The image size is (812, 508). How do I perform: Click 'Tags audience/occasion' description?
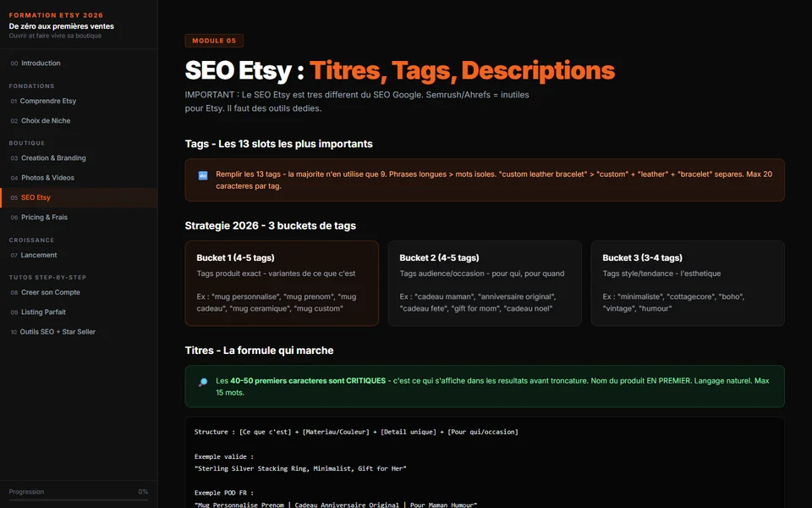481,273
